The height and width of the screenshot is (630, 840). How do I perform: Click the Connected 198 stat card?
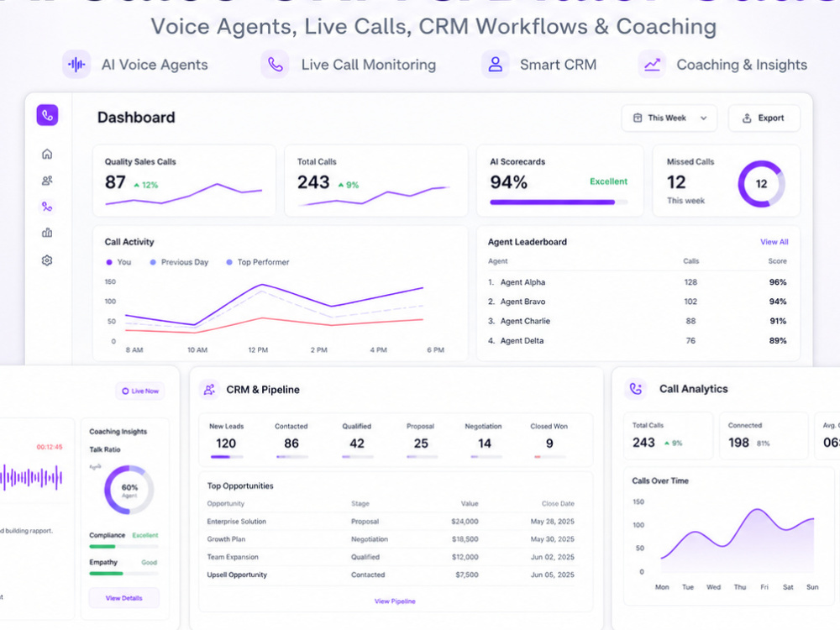point(764,435)
